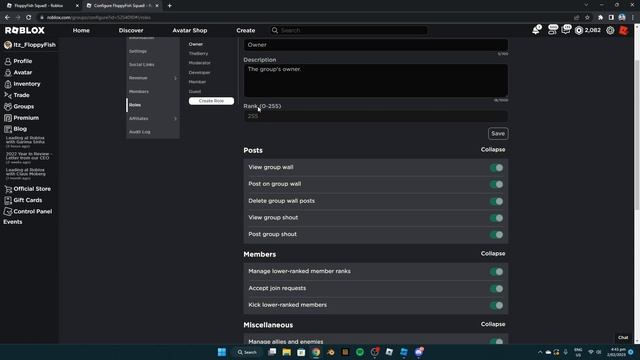The image size is (640, 360).
Task: Select the Developer role
Action: click(199, 73)
